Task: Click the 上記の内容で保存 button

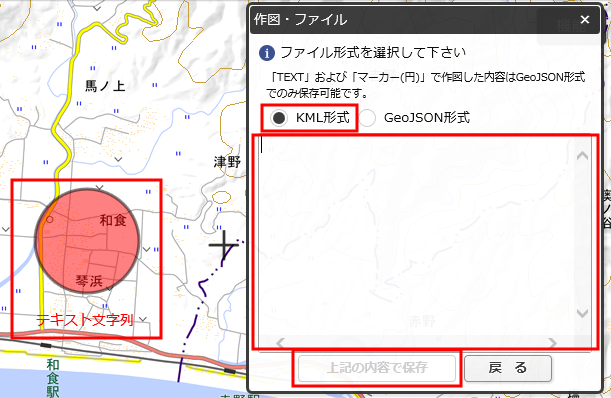Action: point(377,368)
